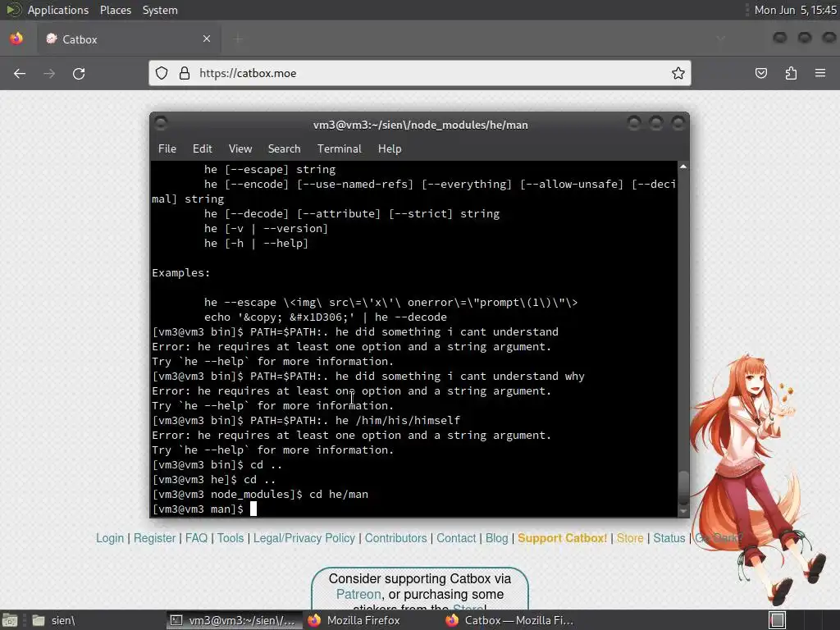Screen dimensions: 840x630
Task: Show site security padlock info
Action: 185,73
